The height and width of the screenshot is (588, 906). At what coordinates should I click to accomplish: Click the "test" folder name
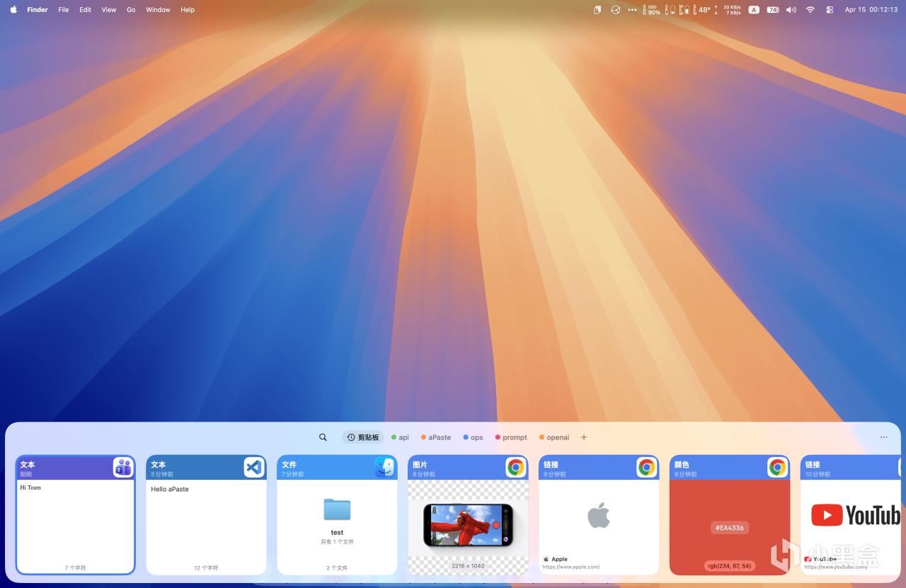[337, 532]
